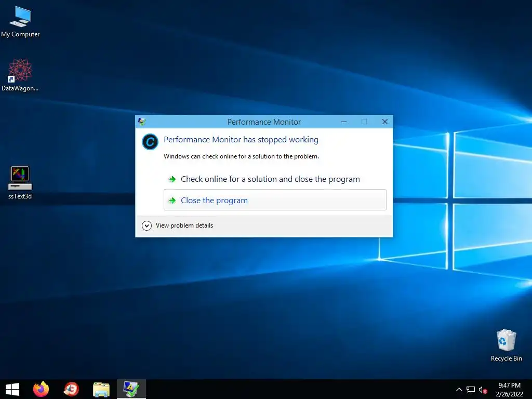
Task: Launch Firefox from the taskbar
Action: point(41,389)
